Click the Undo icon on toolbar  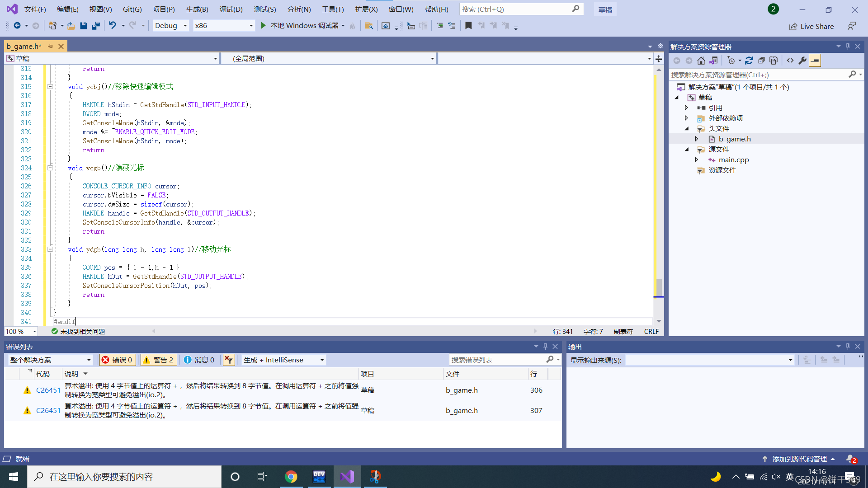[113, 25]
